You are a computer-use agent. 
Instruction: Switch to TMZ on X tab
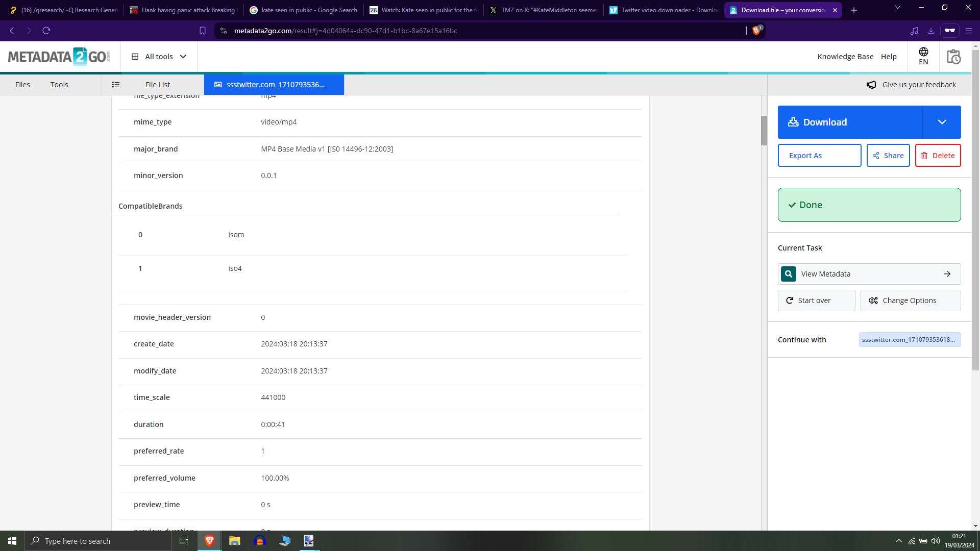tap(544, 10)
